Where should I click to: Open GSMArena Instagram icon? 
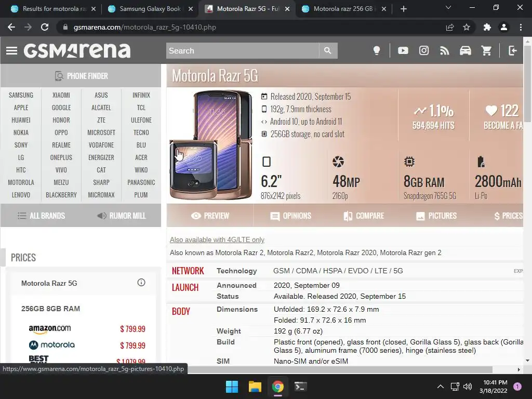click(424, 50)
